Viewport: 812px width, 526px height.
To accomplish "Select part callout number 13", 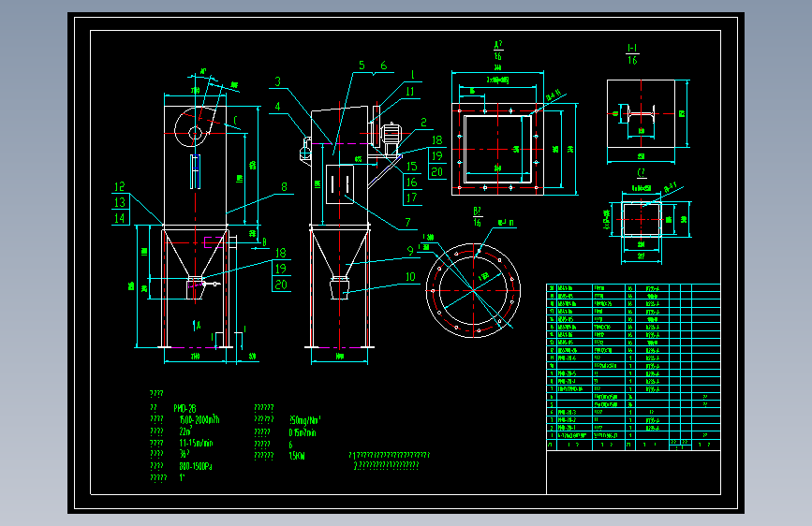I will pos(120,202).
